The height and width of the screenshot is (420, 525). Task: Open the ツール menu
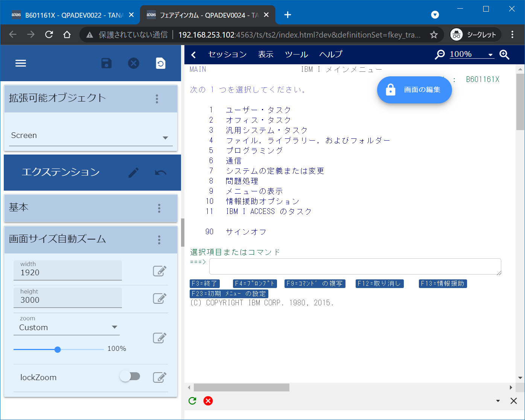[x=297, y=55]
